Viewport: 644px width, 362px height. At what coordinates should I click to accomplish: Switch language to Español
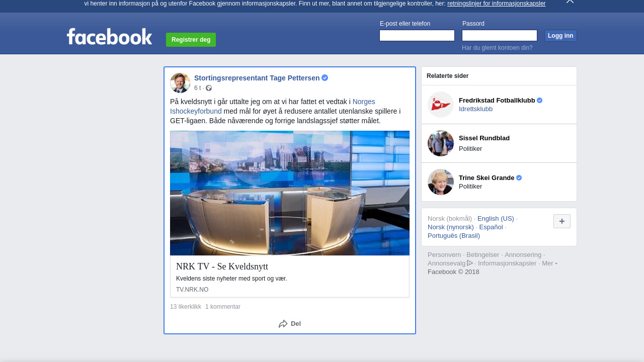point(491,227)
